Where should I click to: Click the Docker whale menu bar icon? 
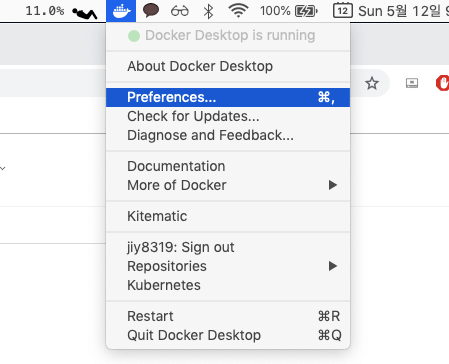pyautogui.click(x=121, y=11)
